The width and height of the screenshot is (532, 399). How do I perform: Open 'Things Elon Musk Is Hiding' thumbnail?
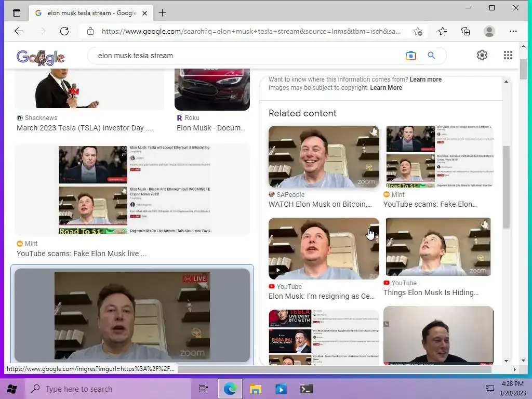point(438,247)
